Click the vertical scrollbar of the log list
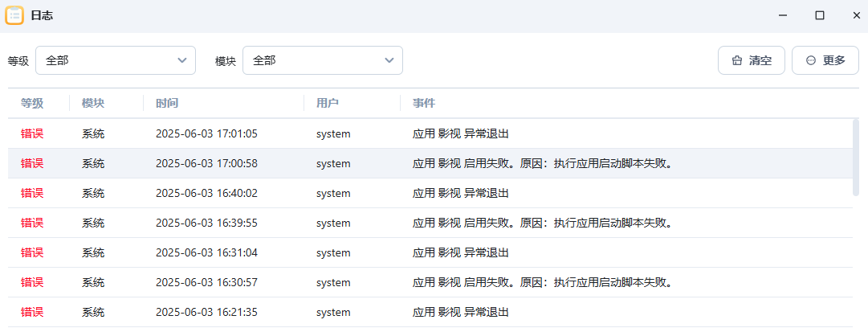The width and height of the screenshot is (868, 328). click(856, 158)
